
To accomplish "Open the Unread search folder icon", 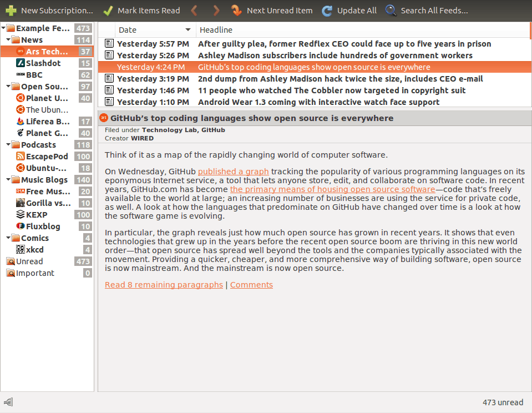I will (x=11, y=261).
